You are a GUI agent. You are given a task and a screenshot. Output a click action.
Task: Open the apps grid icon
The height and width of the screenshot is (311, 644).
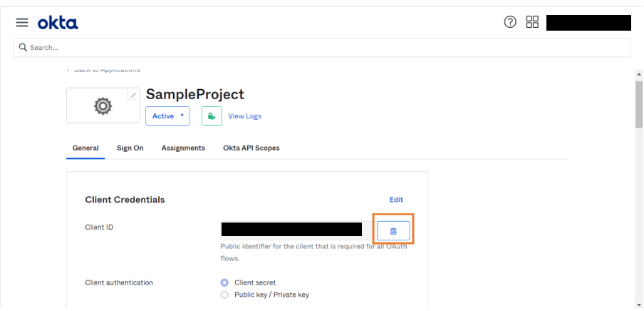(x=532, y=22)
